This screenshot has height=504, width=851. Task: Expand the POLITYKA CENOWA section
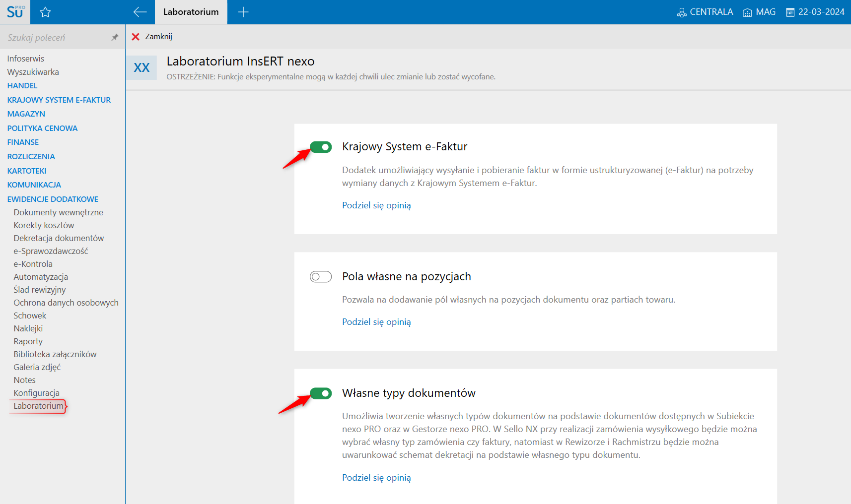43,128
